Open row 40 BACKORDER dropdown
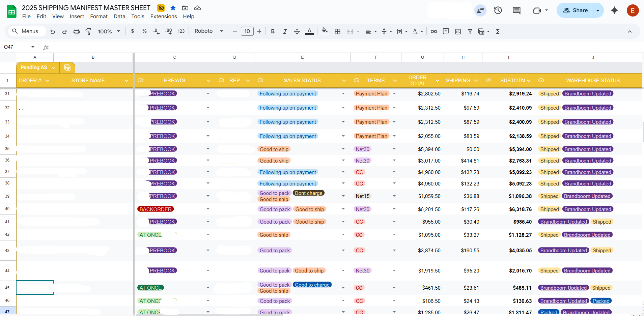 pos(208,209)
